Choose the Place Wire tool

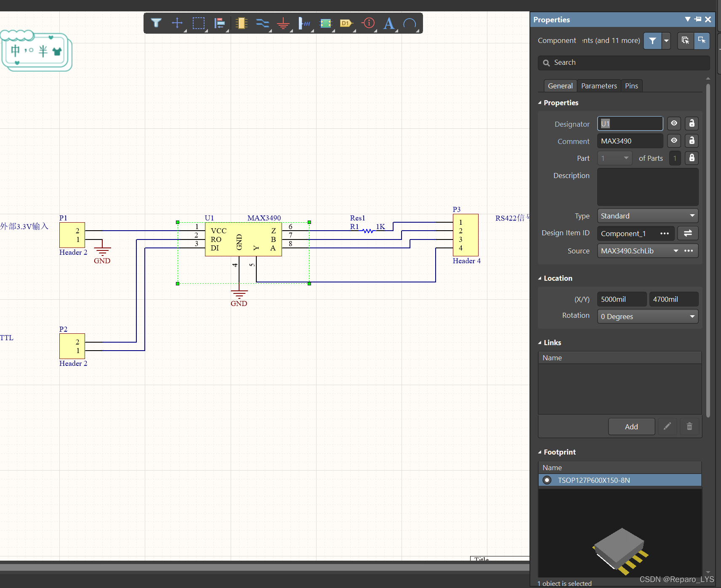[262, 23]
